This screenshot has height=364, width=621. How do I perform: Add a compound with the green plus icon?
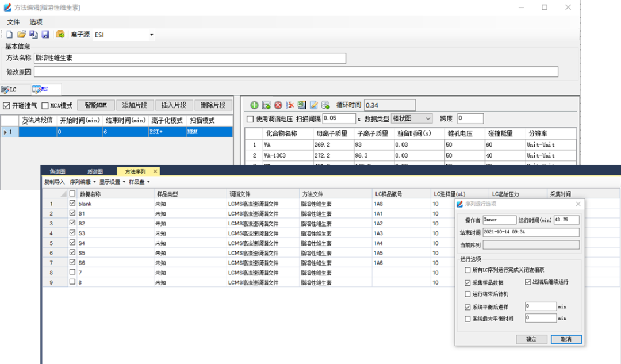point(255,105)
